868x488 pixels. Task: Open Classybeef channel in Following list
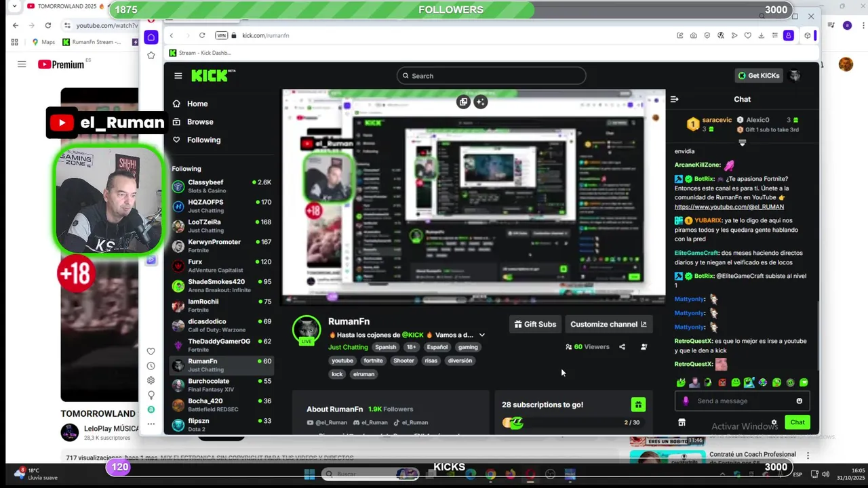coord(221,186)
